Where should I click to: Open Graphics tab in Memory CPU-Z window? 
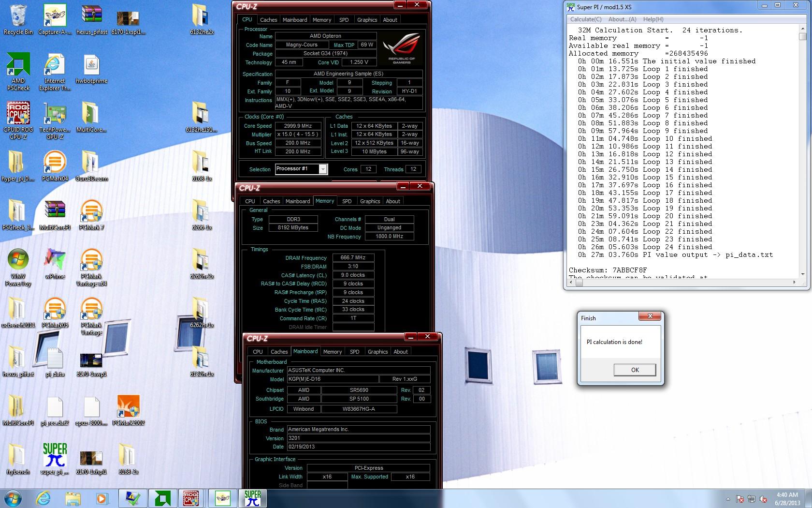(370, 201)
